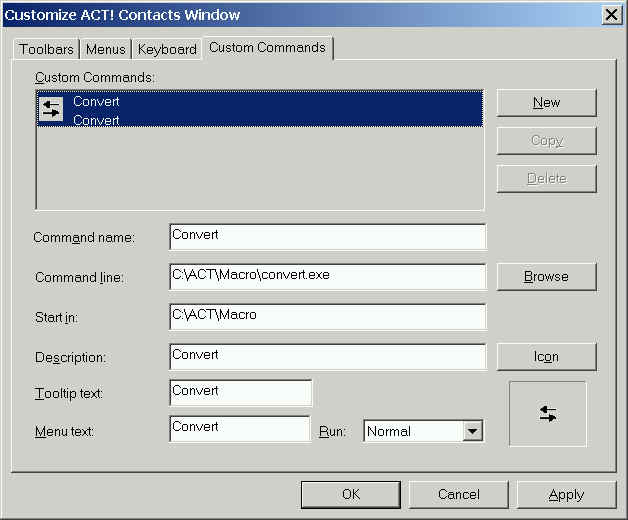Select the Custom Commands tab
The width and height of the screenshot is (628, 520).
click(x=267, y=48)
